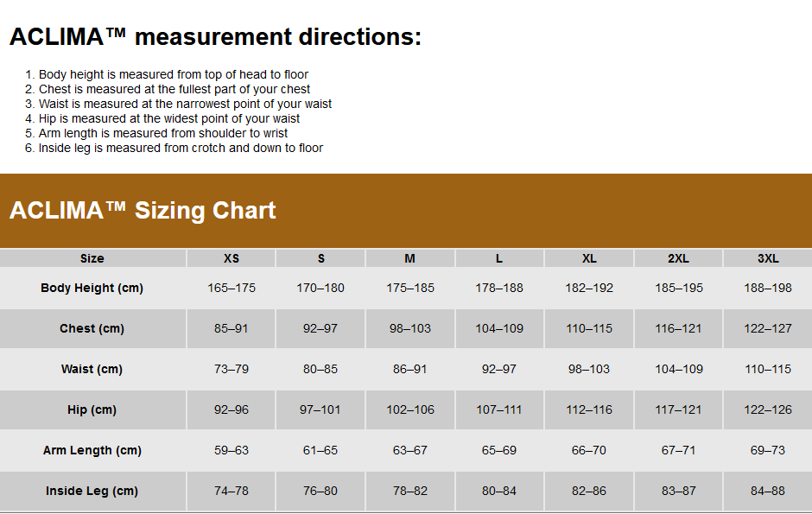Click arm length value 59–63

tap(232, 450)
